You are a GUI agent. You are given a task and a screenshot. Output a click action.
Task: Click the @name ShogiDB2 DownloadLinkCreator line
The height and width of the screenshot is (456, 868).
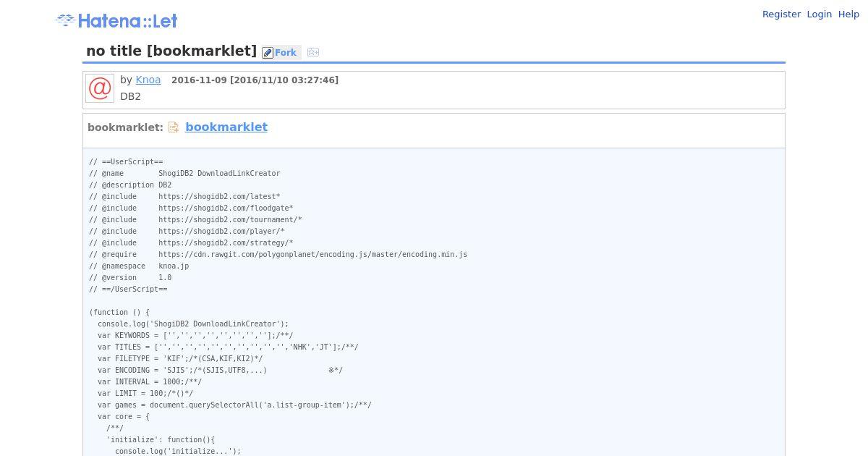coord(184,174)
